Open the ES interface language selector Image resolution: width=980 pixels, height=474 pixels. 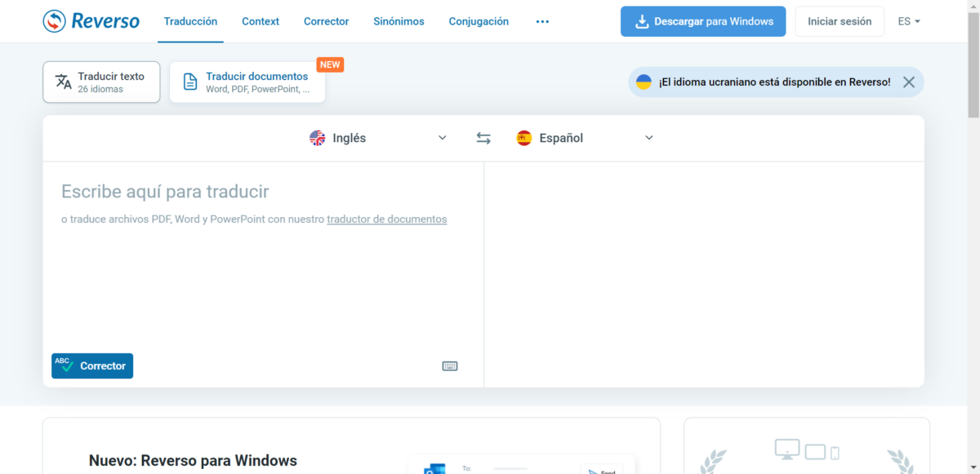(908, 21)
